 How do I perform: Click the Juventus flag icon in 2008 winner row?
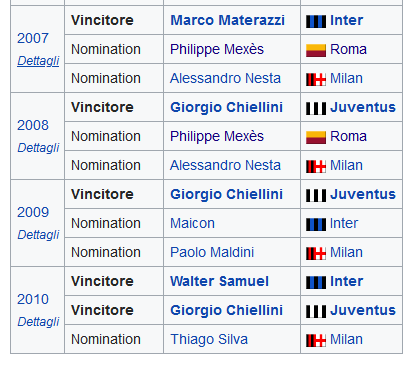point(316,108)
